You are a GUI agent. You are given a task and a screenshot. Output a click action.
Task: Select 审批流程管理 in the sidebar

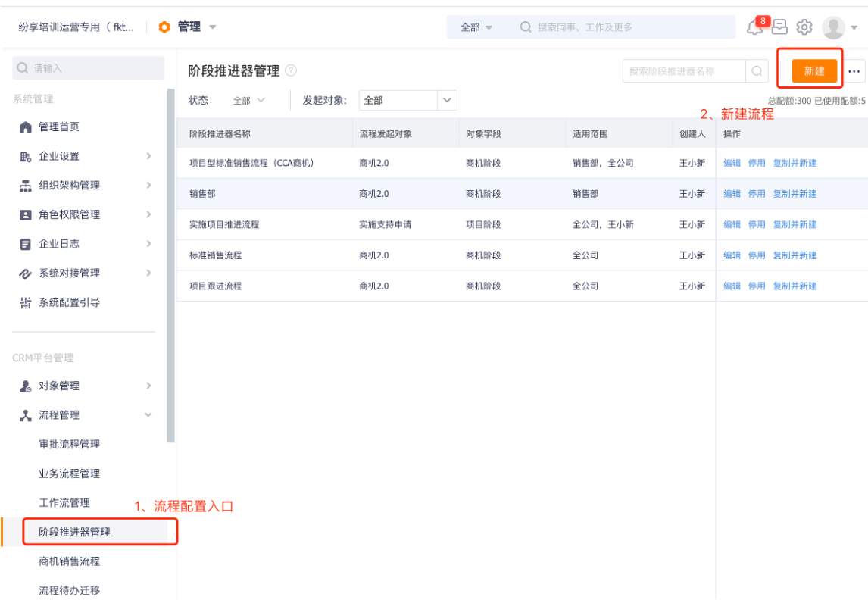pos(69,444)
